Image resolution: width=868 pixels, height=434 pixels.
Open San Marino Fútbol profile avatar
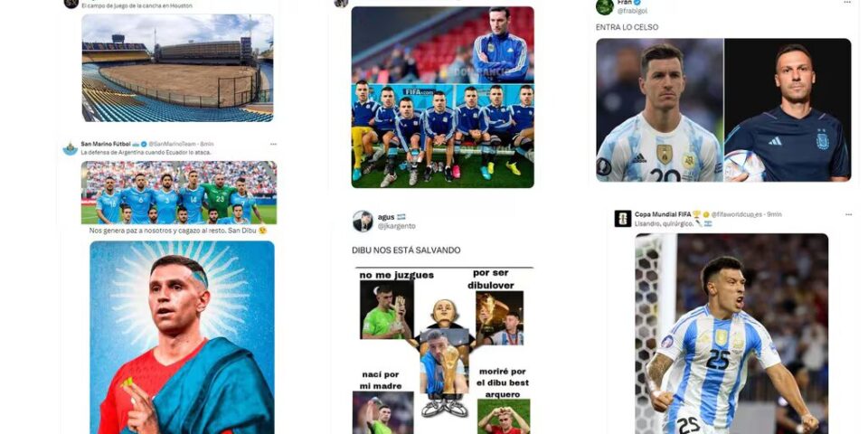pos(71,148)
